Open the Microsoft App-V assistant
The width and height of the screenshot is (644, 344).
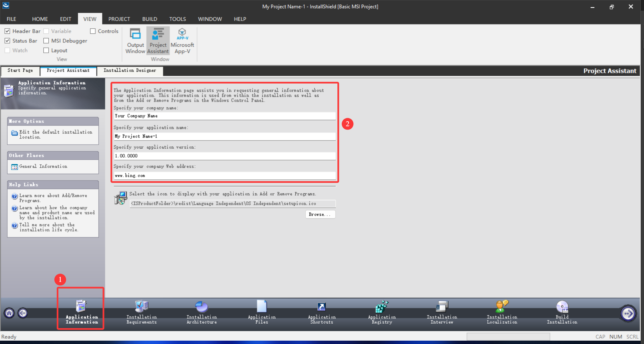(x=182, y=41)
